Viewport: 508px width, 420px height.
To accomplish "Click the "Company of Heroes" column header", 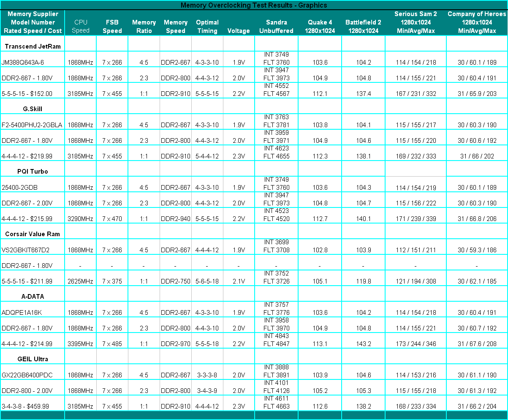I will [x=477, y=22].
